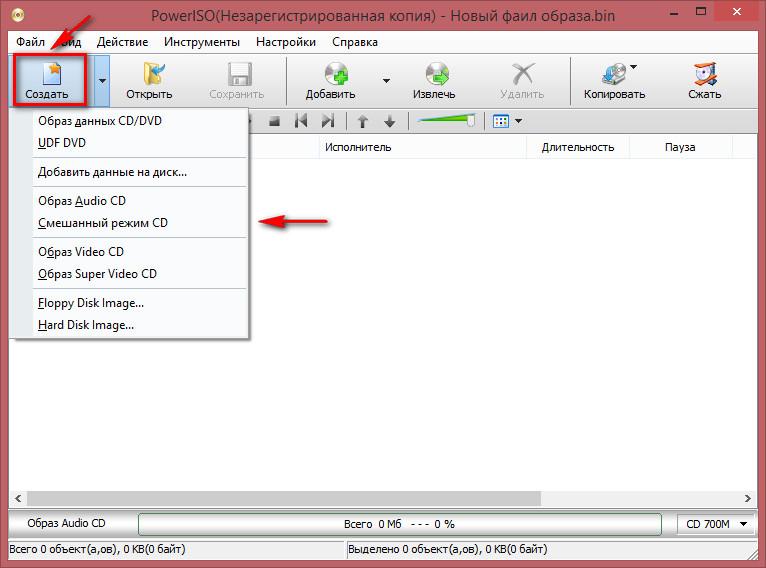Adjust the green volume slider
Viewport: 766px width, 568px height.
(446, 120)
